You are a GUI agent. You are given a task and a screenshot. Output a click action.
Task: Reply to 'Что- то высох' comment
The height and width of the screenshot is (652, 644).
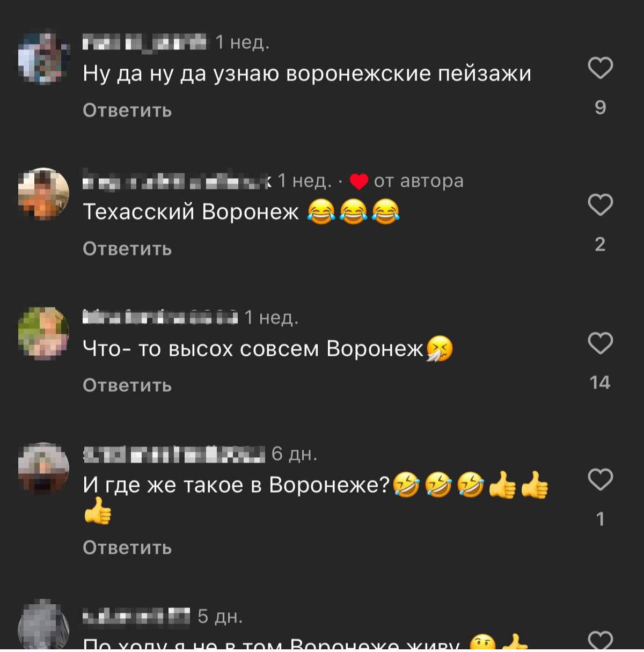127,385
